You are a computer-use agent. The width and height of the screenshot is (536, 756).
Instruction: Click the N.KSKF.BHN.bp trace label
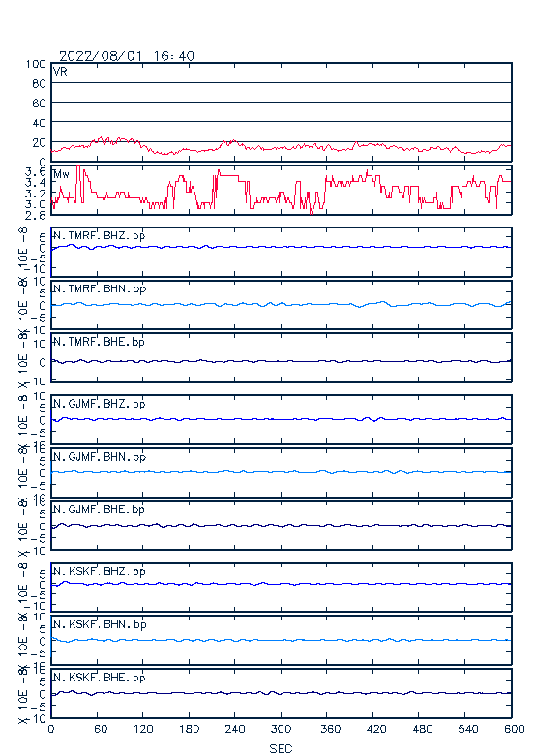pos(100,624)
